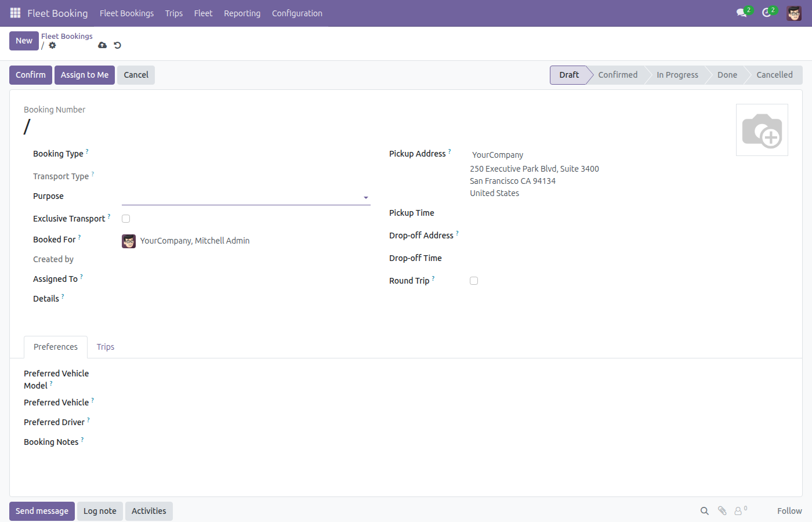Image resolution: width=812 pixels, height=522 pixels.
Task: Select Cancelled status stage
Action: 774,75
